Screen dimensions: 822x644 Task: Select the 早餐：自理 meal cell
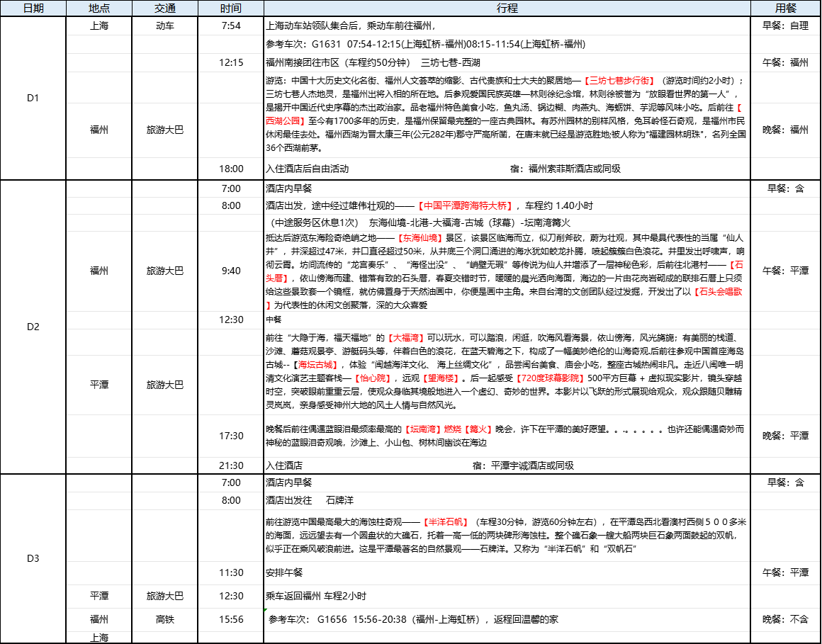[x=785, y=26]
